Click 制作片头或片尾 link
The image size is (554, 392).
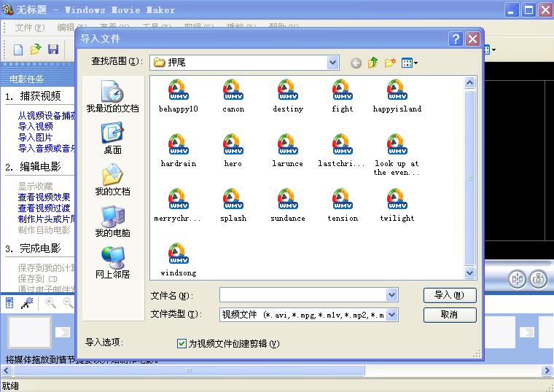tap(46, 219)
